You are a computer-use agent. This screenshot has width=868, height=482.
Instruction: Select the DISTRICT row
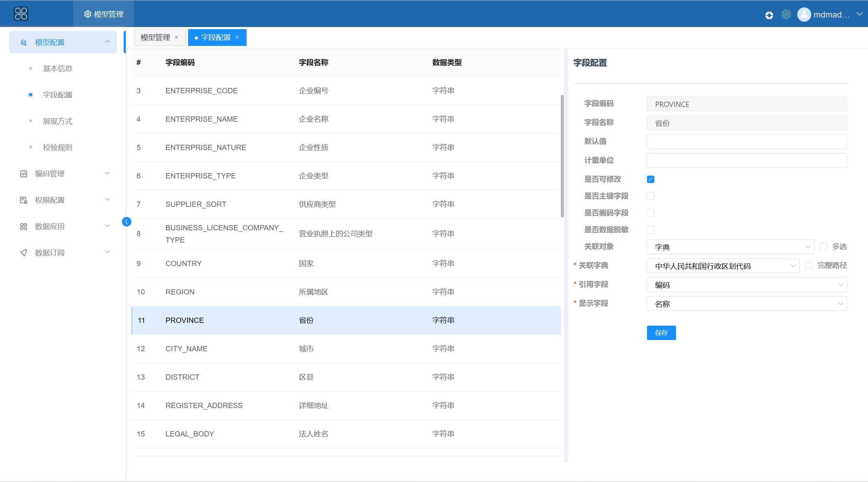[x=346, y=377]
